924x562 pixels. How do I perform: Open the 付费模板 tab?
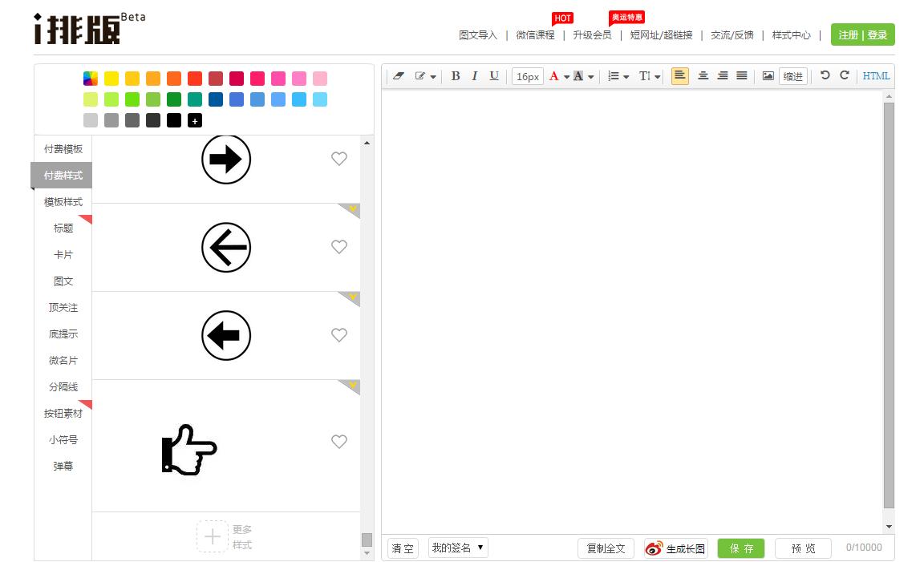point(63,149)
